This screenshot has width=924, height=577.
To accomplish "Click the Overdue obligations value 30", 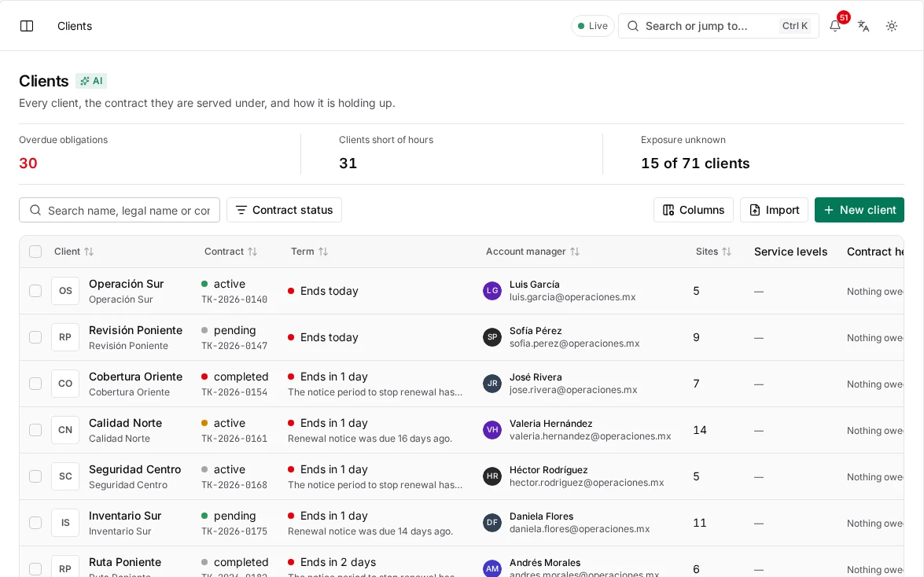I will coord(28,164).
